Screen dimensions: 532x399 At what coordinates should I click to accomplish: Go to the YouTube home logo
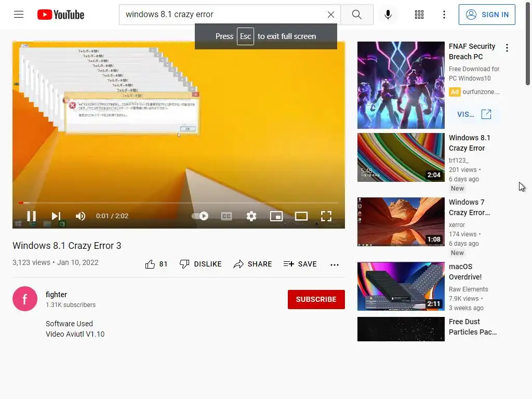(61, 15)
